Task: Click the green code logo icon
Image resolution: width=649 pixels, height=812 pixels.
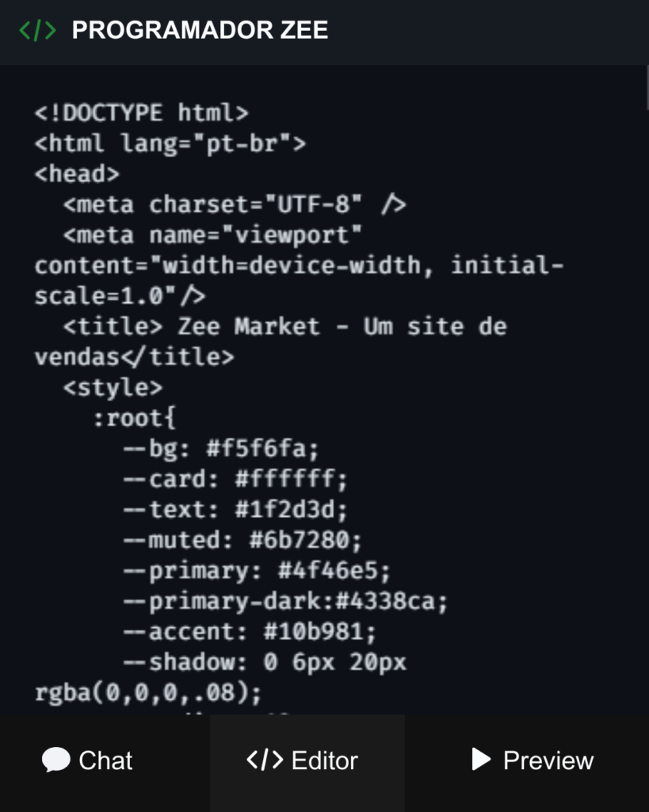Action: pyautogui.click(x=37, y=30)
